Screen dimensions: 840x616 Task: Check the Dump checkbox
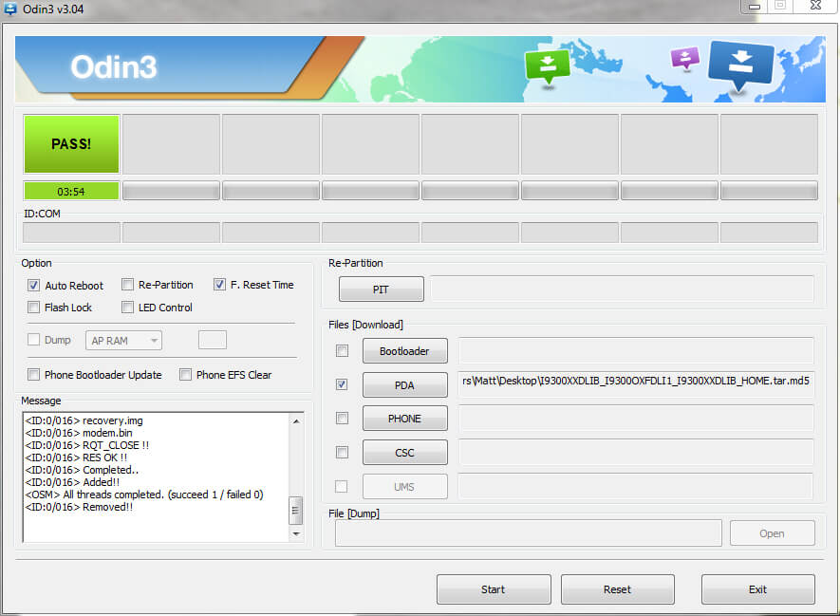[x=33, y=340]
